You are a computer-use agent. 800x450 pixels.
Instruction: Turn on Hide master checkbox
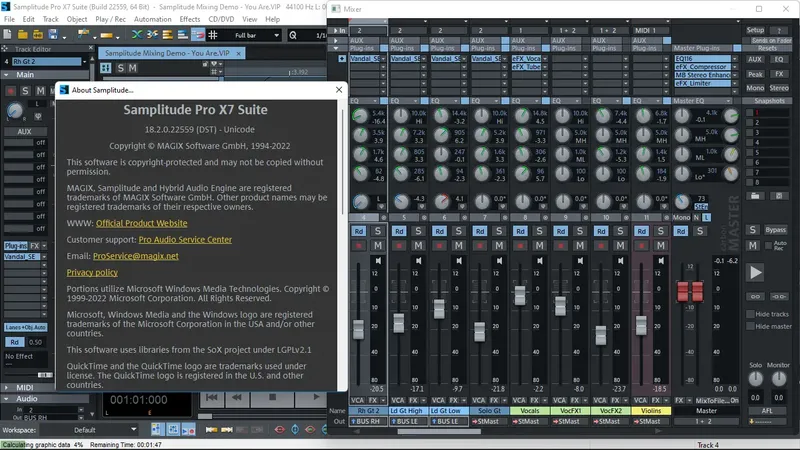point(750,327)
